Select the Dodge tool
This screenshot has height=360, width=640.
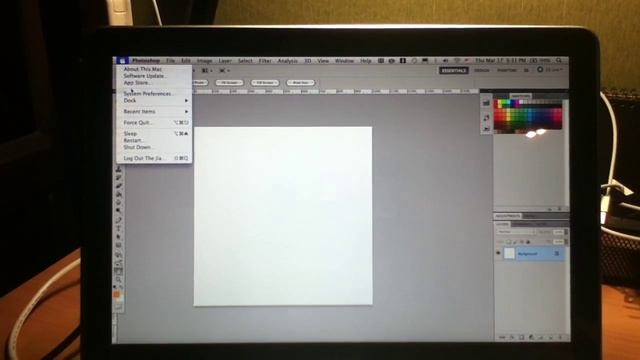click(x=118, y=210)
